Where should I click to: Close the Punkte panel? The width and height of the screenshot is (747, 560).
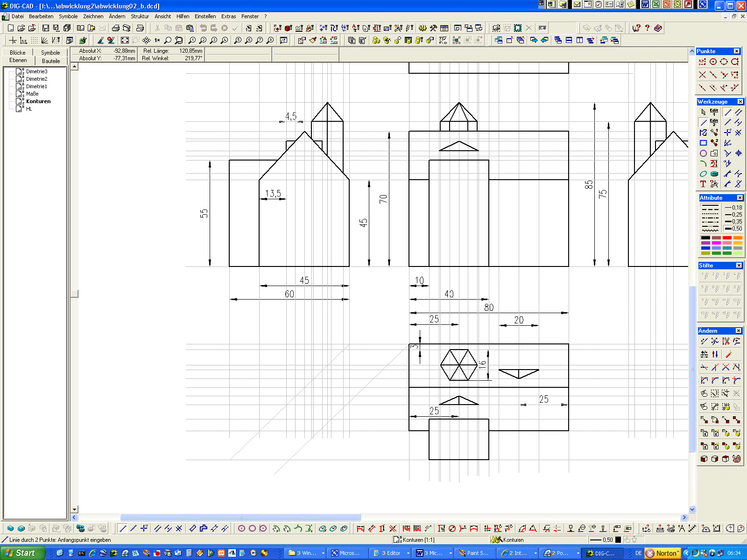(737, 51)
